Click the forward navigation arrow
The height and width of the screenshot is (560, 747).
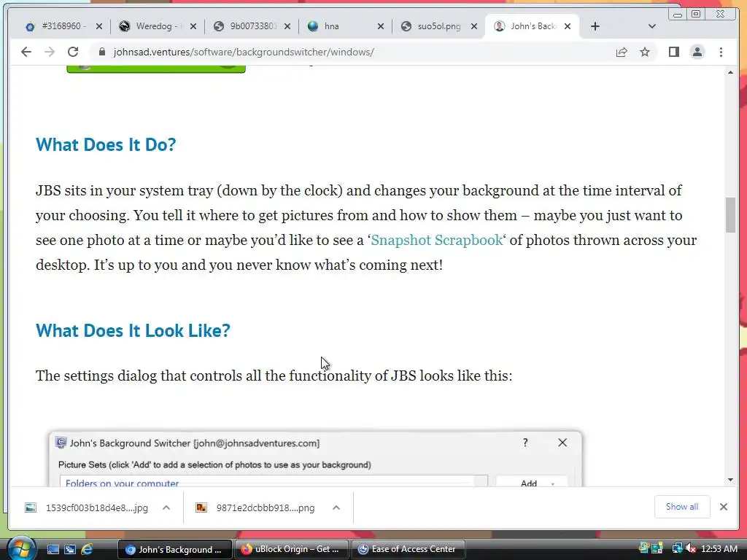coord(50,52)
